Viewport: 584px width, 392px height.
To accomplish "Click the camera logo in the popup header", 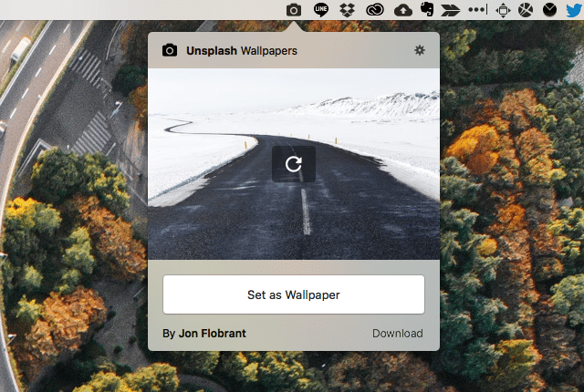I will 170,50.
